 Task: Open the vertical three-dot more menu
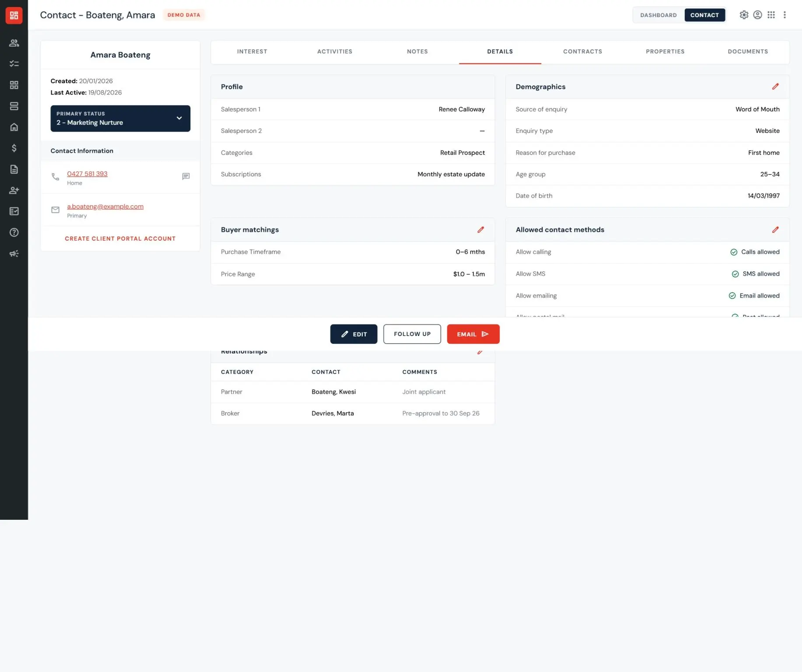784,15
